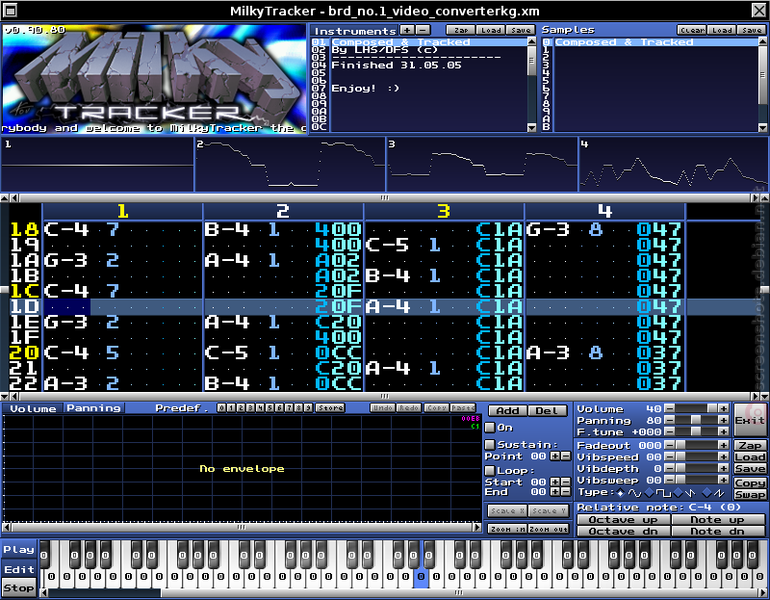Select channel 4 header in pattern editor
770x600 pixels.
[x=605, y=212]
